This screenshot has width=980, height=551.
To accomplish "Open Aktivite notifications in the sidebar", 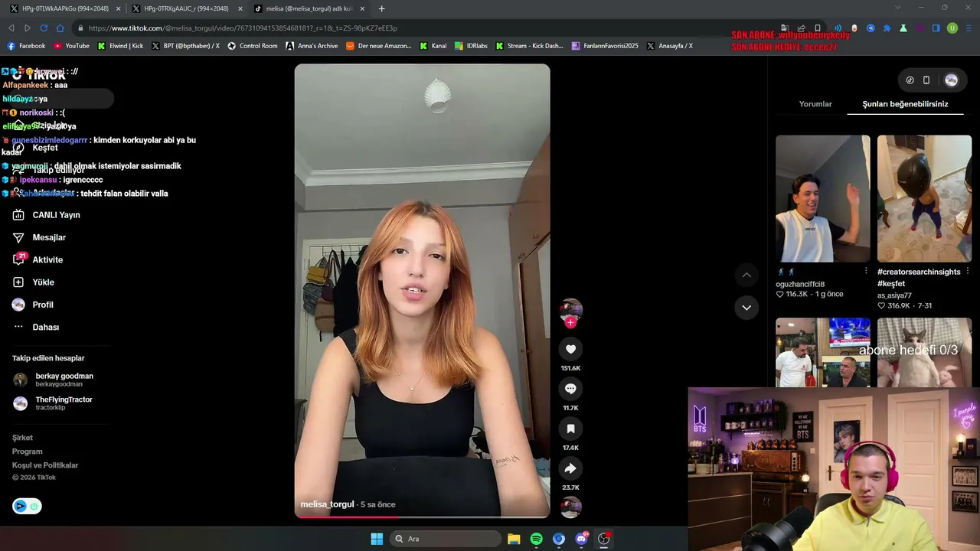I will (x=38, y=259).
